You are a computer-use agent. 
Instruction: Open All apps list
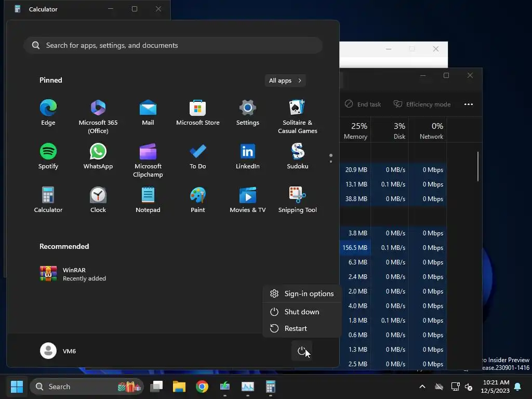tap(285, 81)
